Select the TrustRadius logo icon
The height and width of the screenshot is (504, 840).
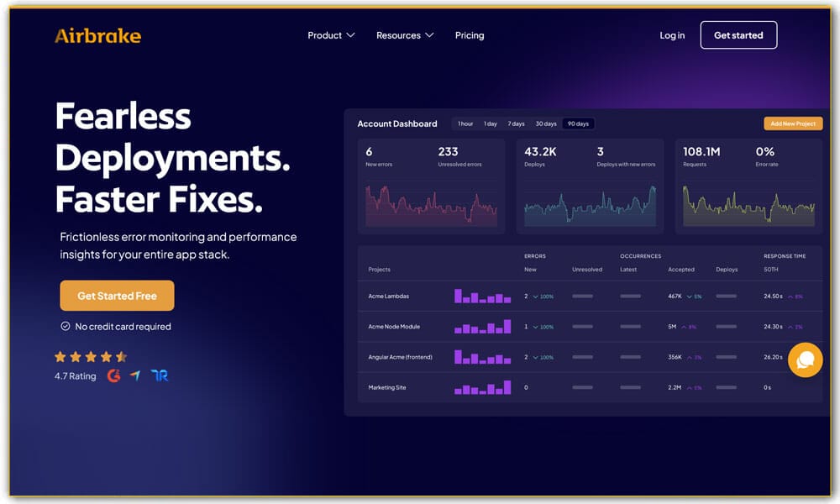coord(159,376)
